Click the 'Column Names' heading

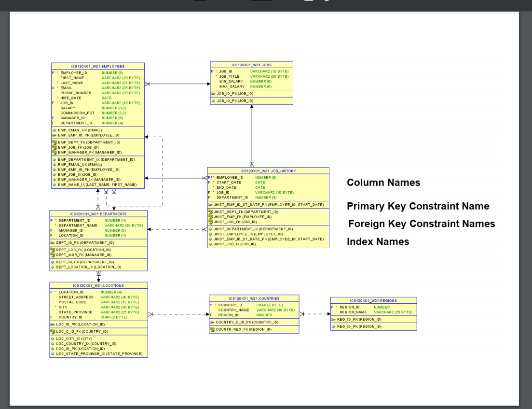coord(383,183)
